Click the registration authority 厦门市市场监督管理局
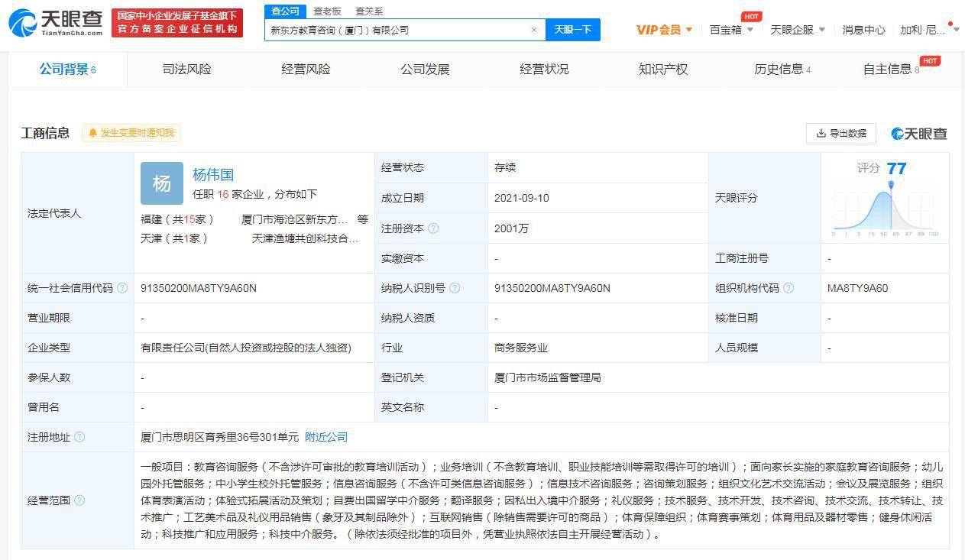 (548, 377)
